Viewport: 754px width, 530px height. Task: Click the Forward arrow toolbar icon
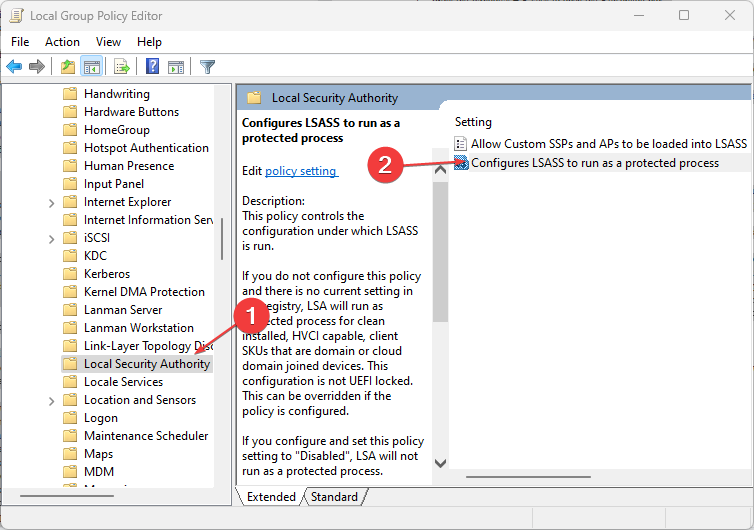(37, 66)
